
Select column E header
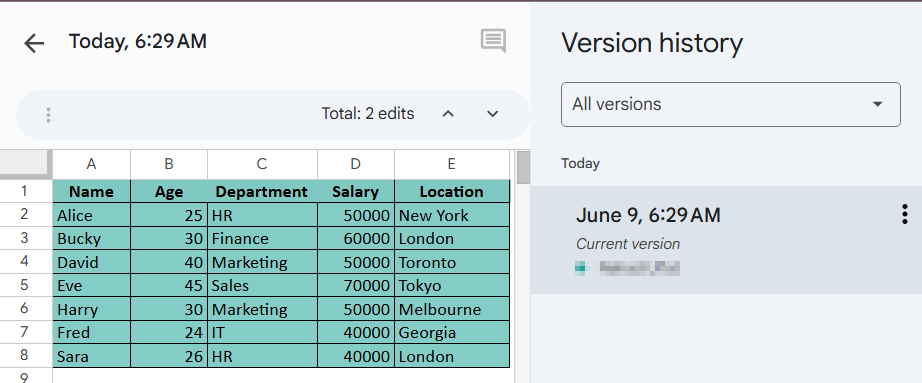[452, 165]
